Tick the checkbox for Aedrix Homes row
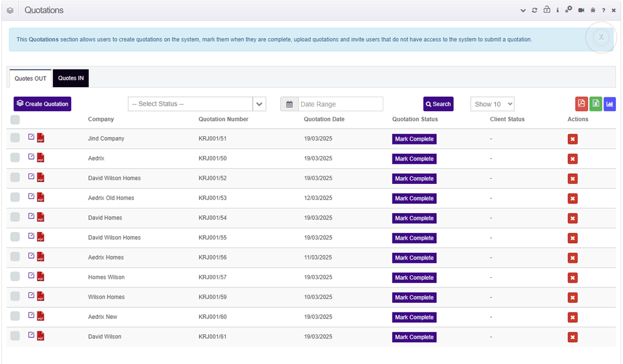Viewport: 623px width, 364px height. [15, 257]
